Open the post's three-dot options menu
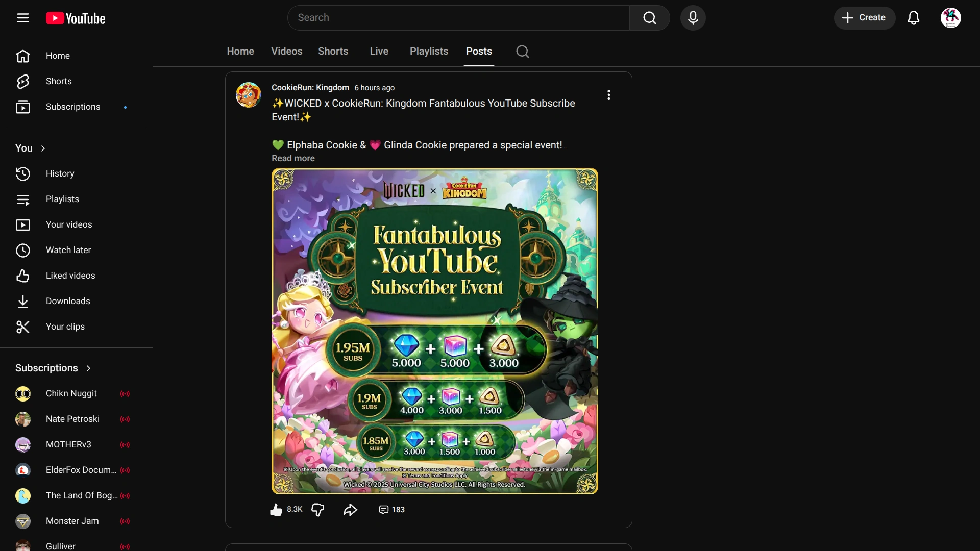Image resolution: width=980 pixels, height=551 pixels. click(608, 95)
